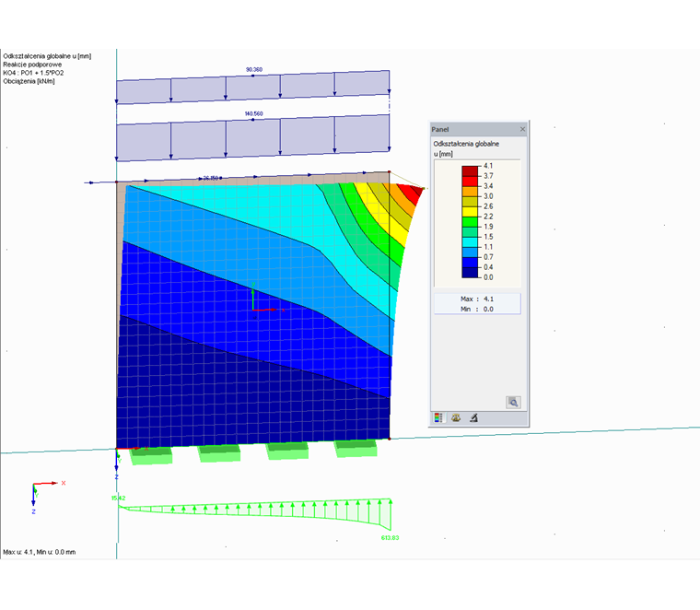Select the dark red 4.1 legend swatch
This screenshot has height=610, width=700.
(470, 171)
